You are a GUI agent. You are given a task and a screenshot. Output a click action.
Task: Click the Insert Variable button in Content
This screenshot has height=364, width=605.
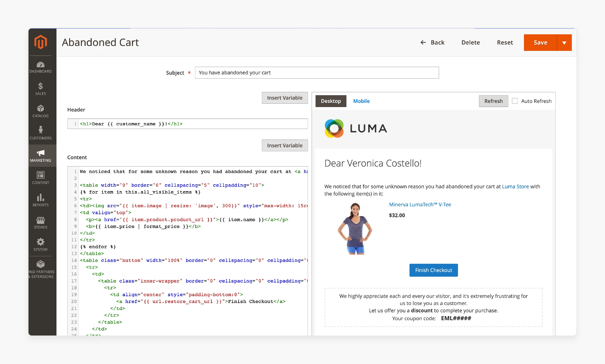[x=285, y=145]
